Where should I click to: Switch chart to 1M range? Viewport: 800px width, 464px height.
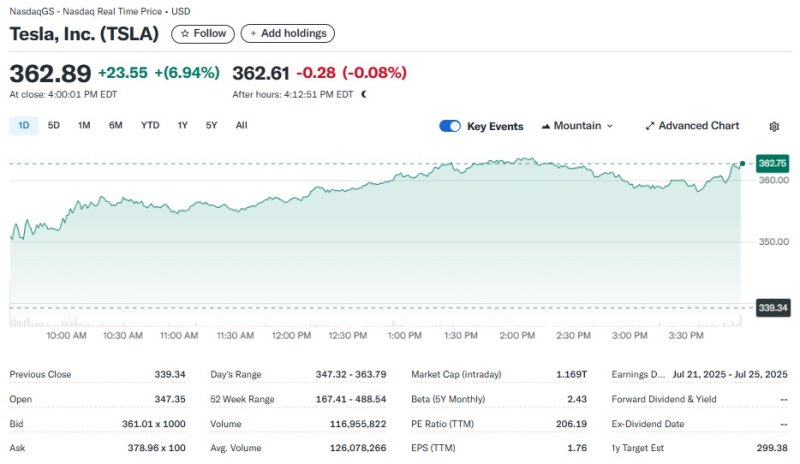tap(84, 126)
